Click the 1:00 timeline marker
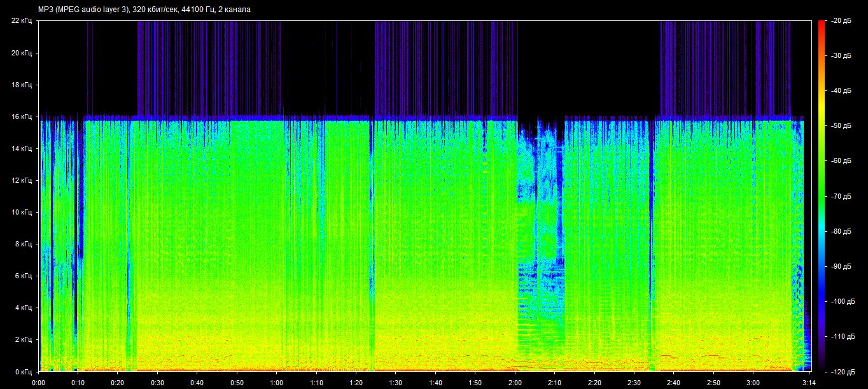 (276, 383)
